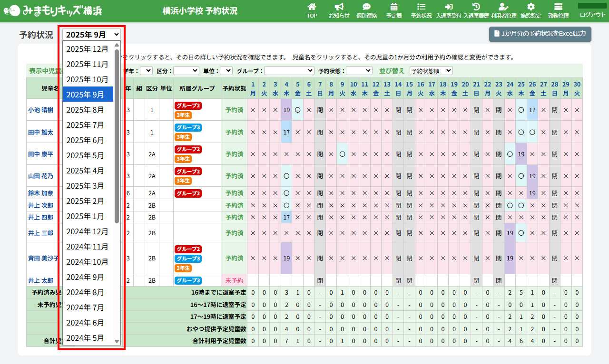Click day 4 木 column header

click(286, 88)
